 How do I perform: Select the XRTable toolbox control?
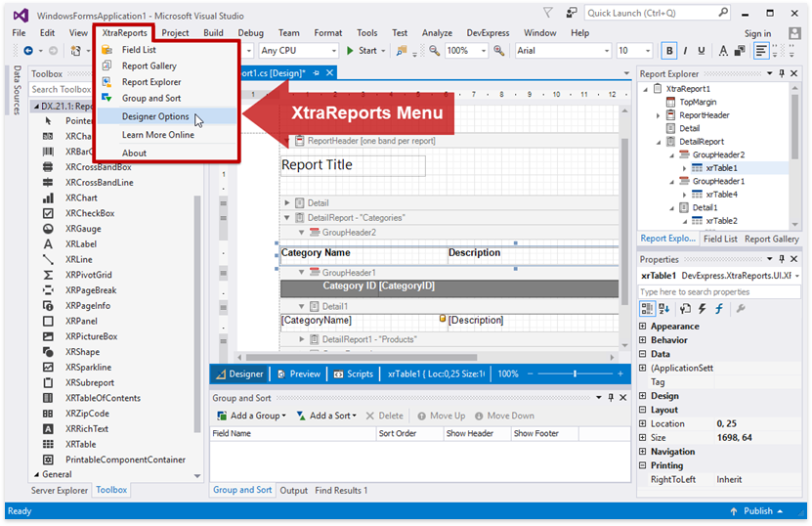tap(81, 444)
